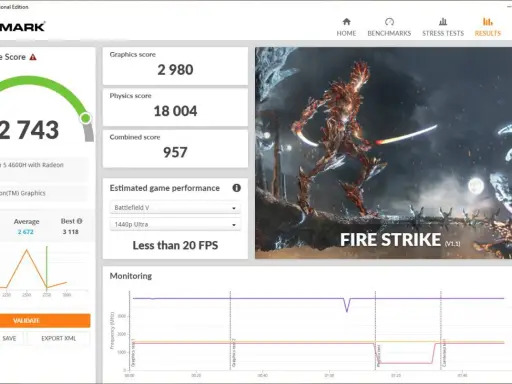Click the info icon next to Best
This screenshot has height=384, width=512.
tap(79, 221)
